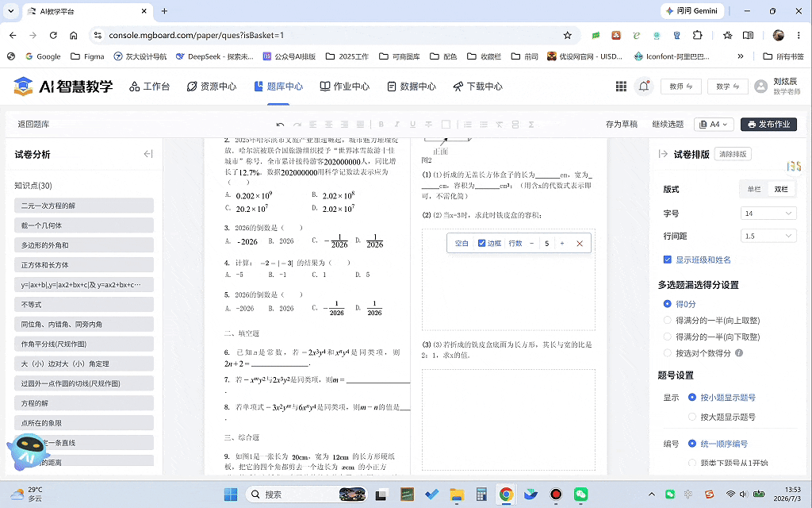Image resolution: width=812 pixels, height=508 pixels.
Task: Click 继续选题
Action: click(x=668, y=125)
